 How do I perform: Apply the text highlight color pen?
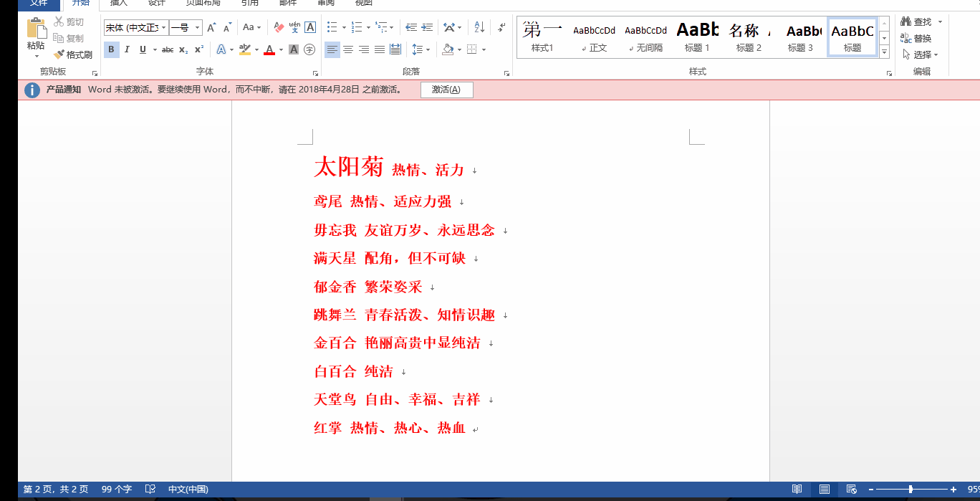[244, 49]
